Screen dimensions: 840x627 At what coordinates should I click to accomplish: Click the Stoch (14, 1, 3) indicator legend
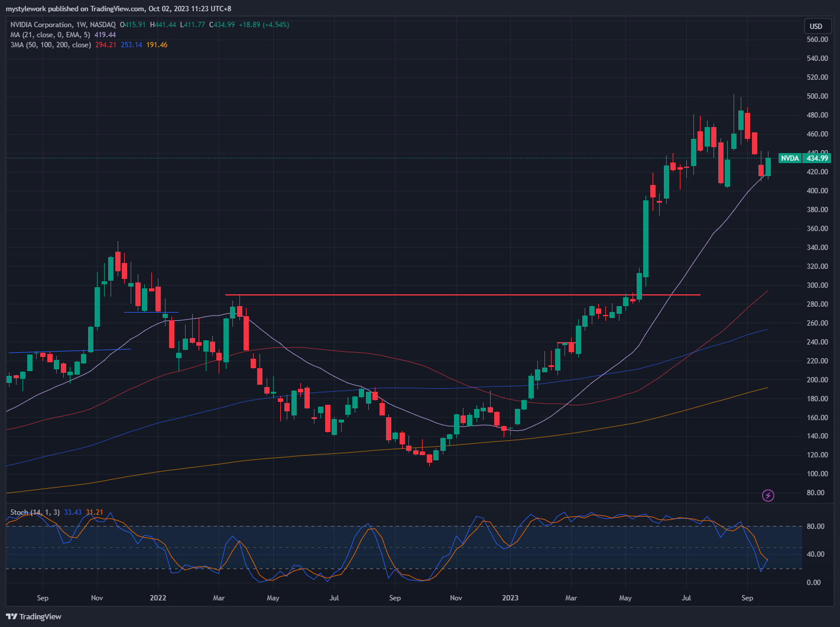[35, 512]
